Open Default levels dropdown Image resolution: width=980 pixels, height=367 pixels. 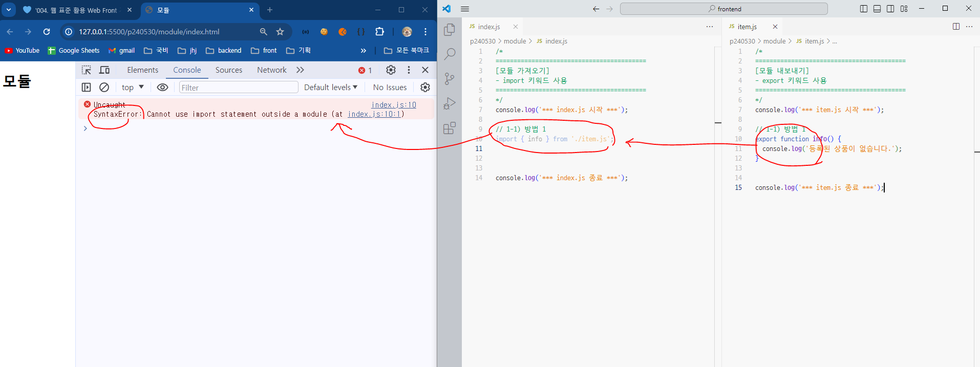coord(331,88)
